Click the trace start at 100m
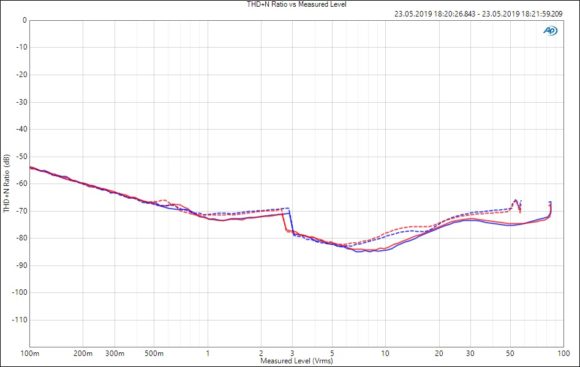The image size is (580, 367). point(30,168)
